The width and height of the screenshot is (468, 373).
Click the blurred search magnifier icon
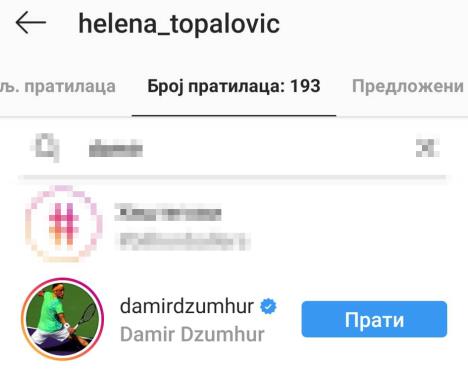click(x=46, y=147)
